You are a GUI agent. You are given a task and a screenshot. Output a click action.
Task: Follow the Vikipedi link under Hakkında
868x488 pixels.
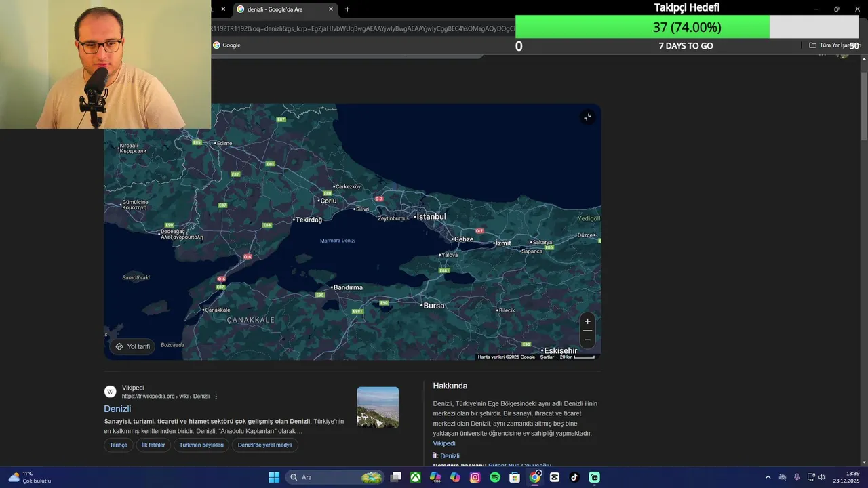[x=444, y=443]
